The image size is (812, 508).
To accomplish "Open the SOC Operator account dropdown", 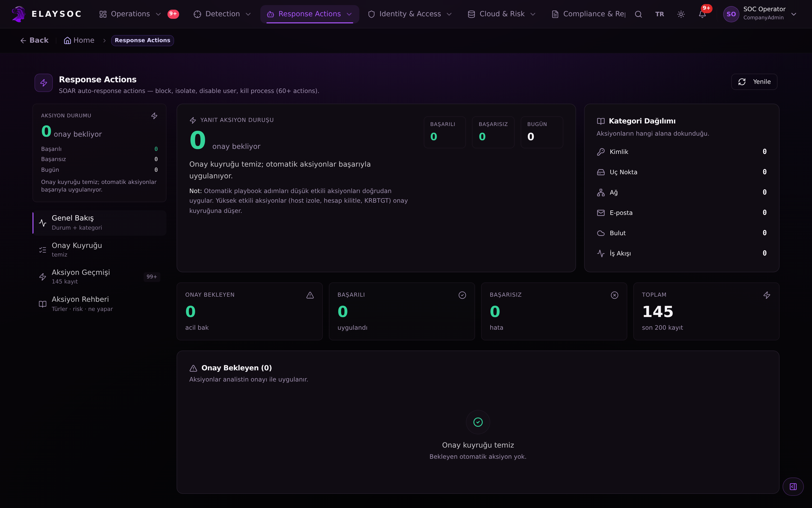I will coord(760,14).
